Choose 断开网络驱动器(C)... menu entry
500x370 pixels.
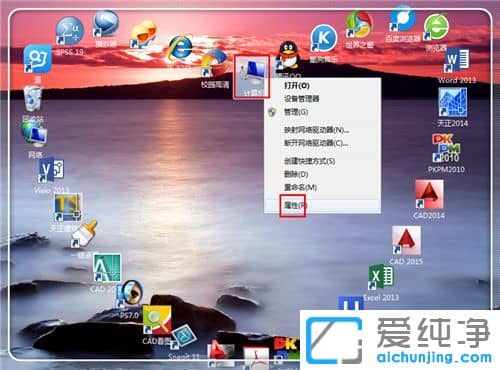(x=316, y=143)
